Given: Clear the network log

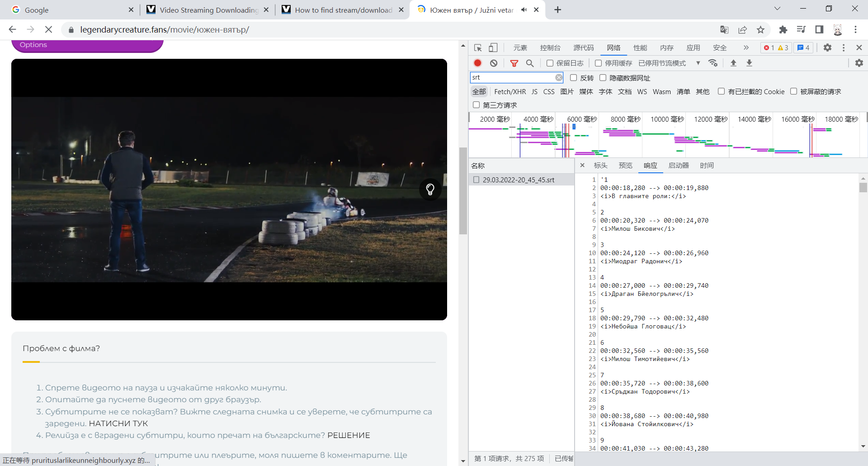Looking at the screenshot, I should click(494, 63).
